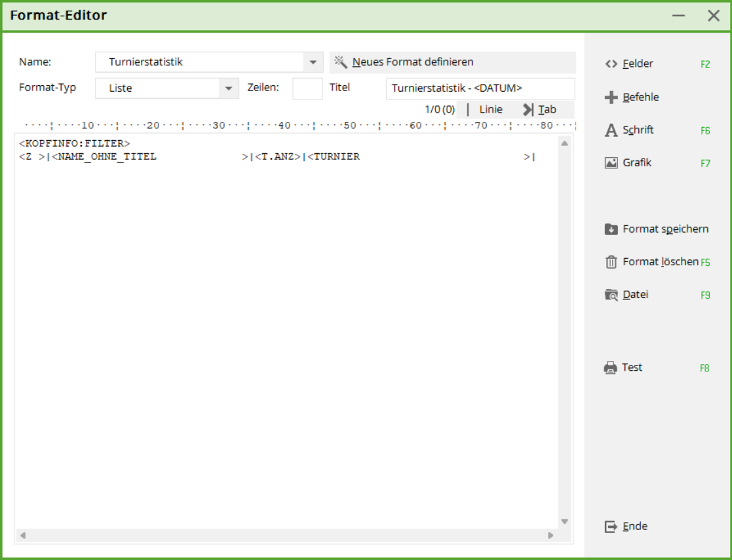Image resolution: width=732 pixels, height=560 pixels.
Task: Click the Titel text field
Action: [x=480, y=88]
